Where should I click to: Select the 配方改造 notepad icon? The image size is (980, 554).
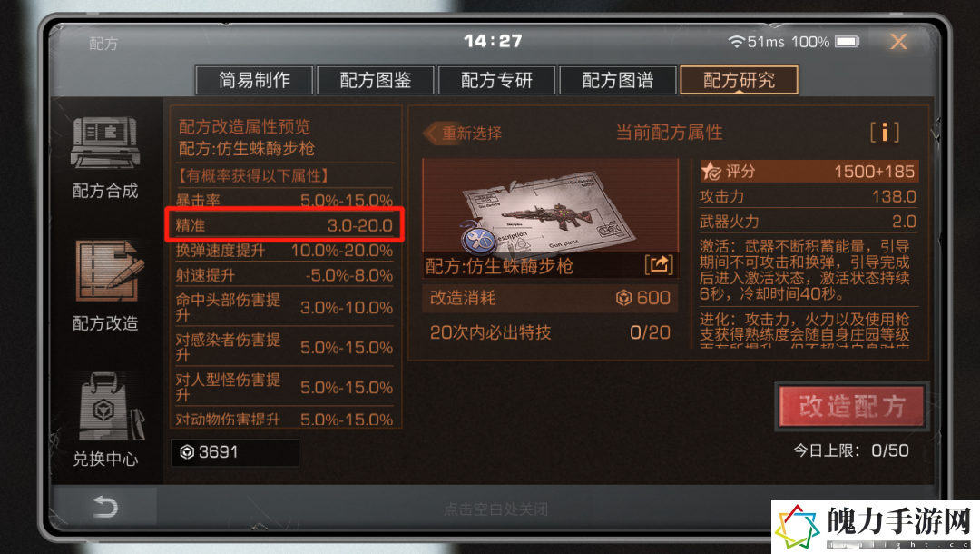pos(109,272)
